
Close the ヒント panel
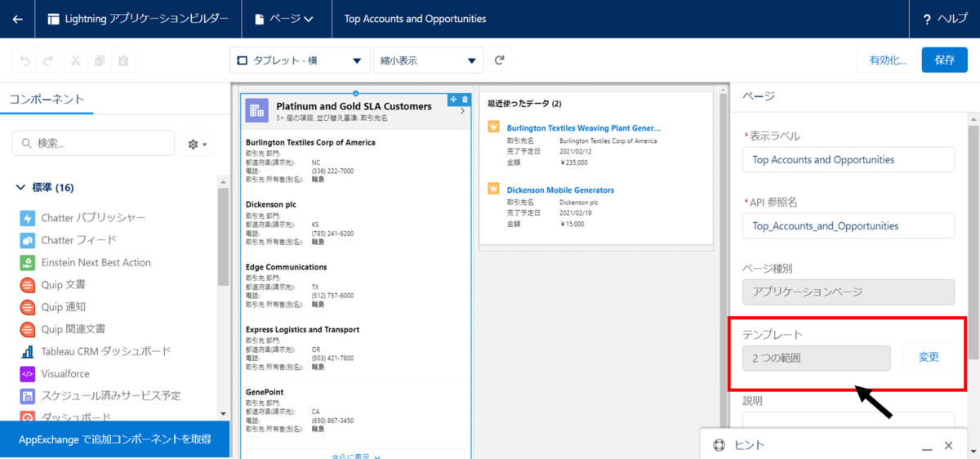click(x=948, y=445)
